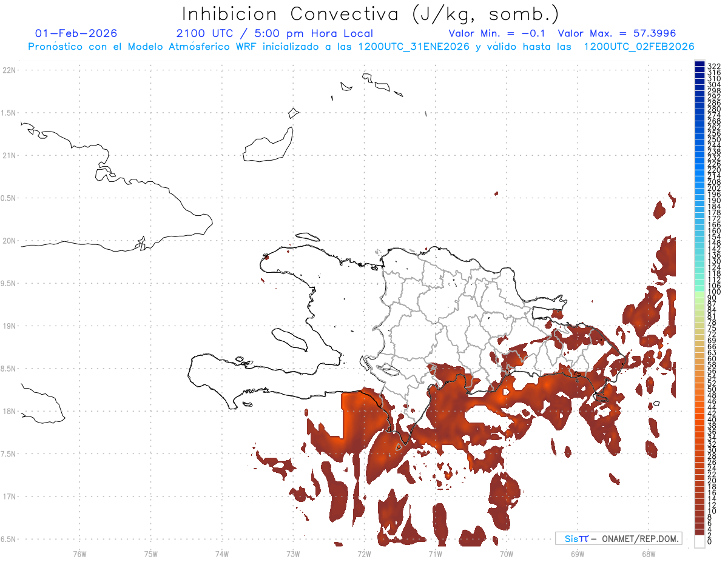Click the "74W" longitude label
Image resolution: width=728 pixels, height=562 pixels.
222,554
